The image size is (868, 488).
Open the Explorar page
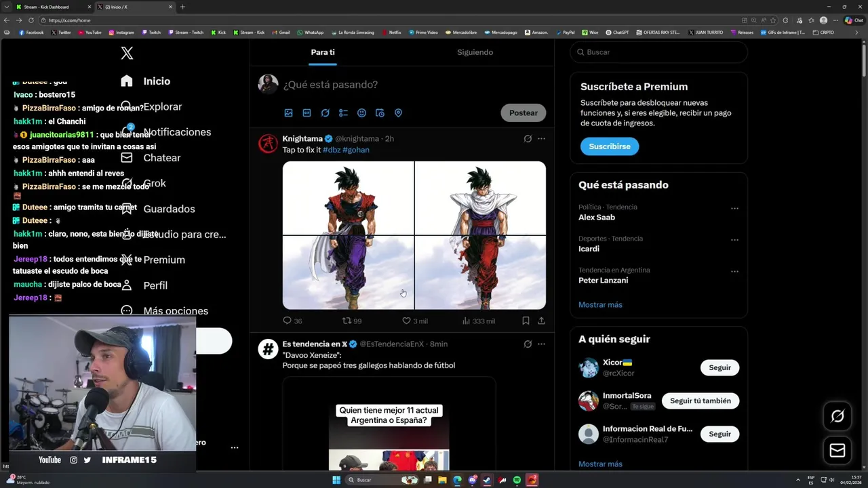(x=162, y=106)
